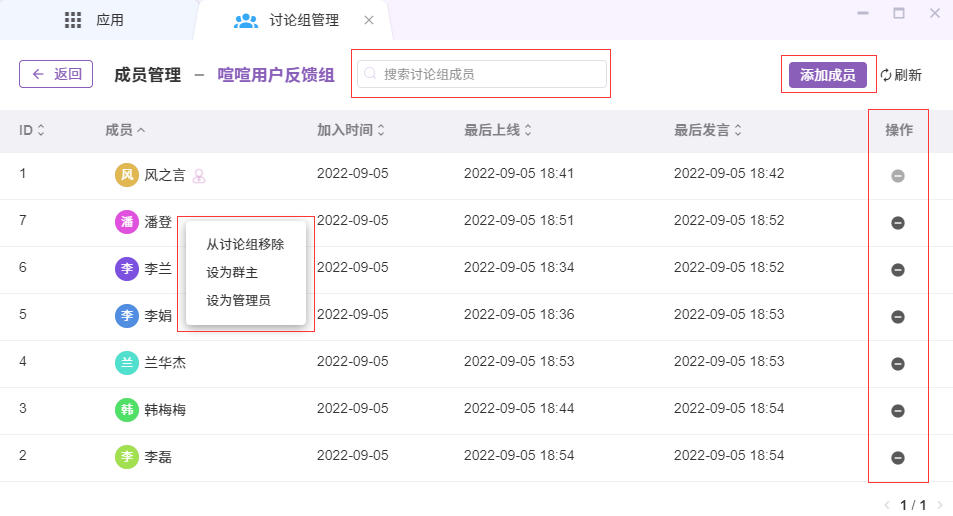Click member name 兰华杰
This screenshot has width=953, height=516.
tap(165, 363)
